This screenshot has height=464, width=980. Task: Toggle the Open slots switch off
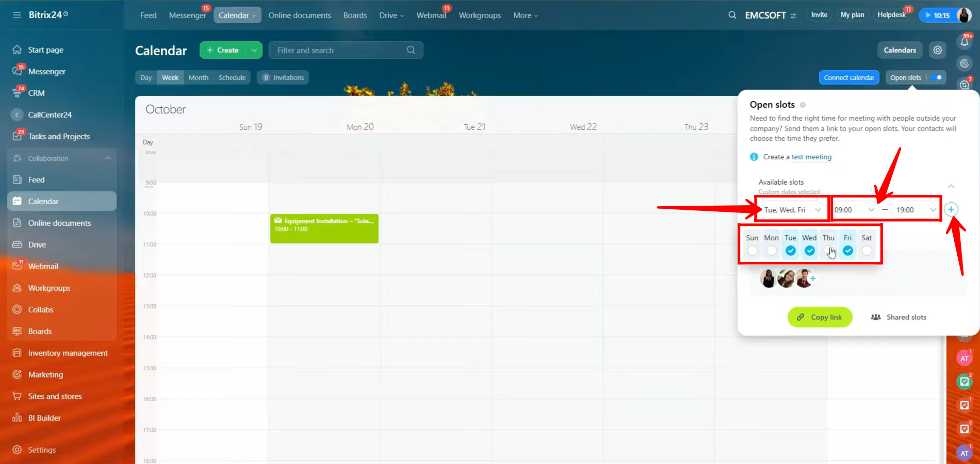937,77
